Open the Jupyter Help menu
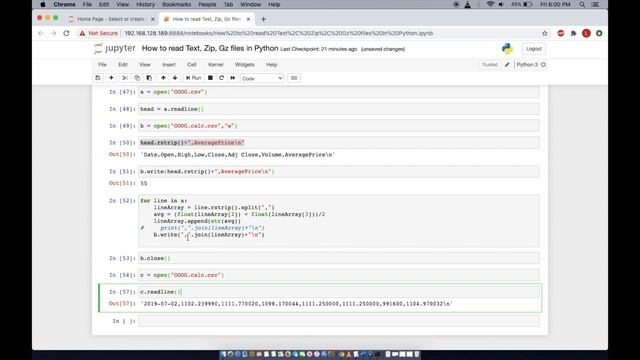 tap(271, 64)
